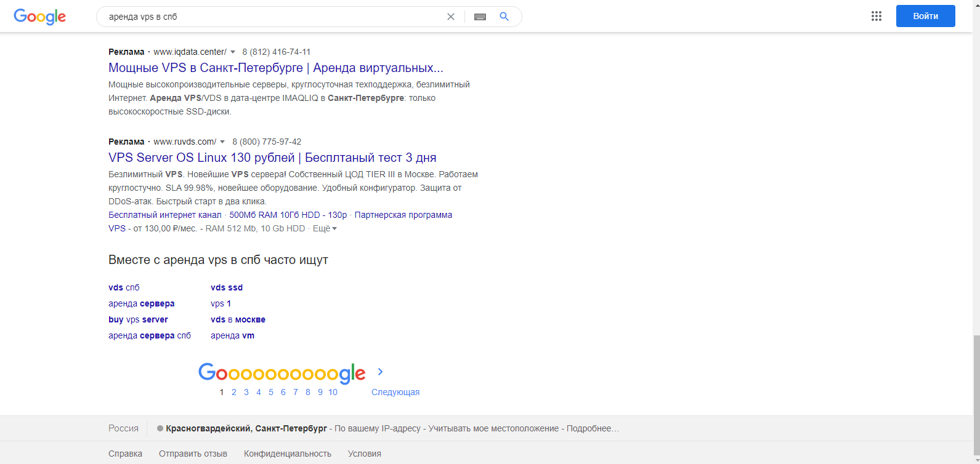
Task: Go to results page 3
Action: [x=246, y=392]
